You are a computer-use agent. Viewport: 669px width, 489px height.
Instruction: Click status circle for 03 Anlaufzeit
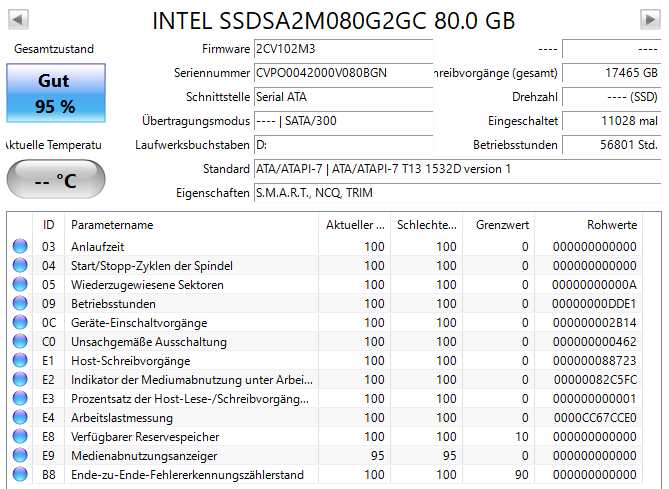tap(20, 246)
